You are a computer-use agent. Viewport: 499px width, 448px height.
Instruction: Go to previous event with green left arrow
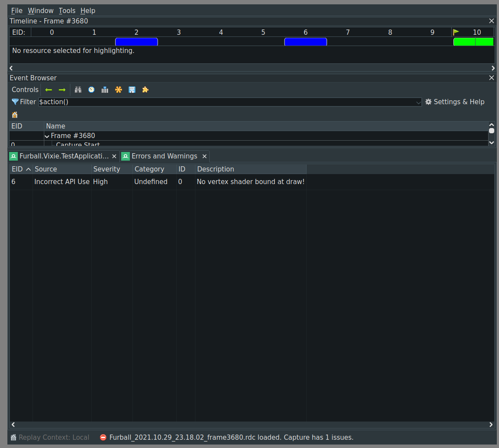coord(49,90)
